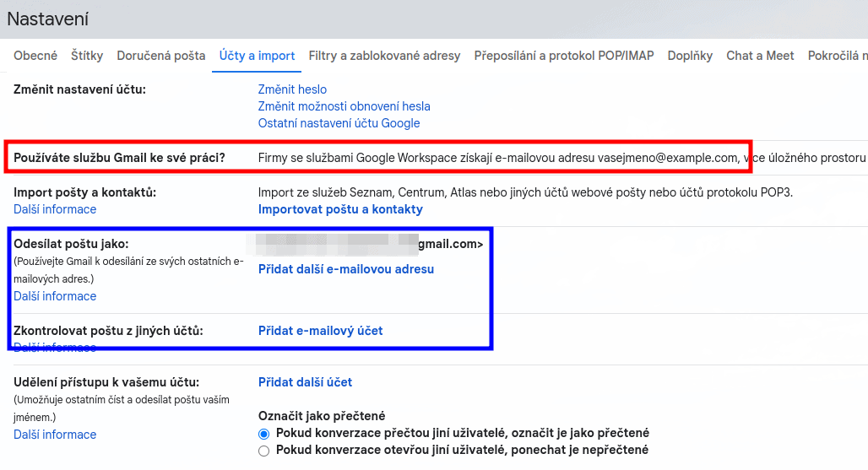Click Přidat další e-mailovou adresu
The image size is (868, 470).
coord(346,269)
